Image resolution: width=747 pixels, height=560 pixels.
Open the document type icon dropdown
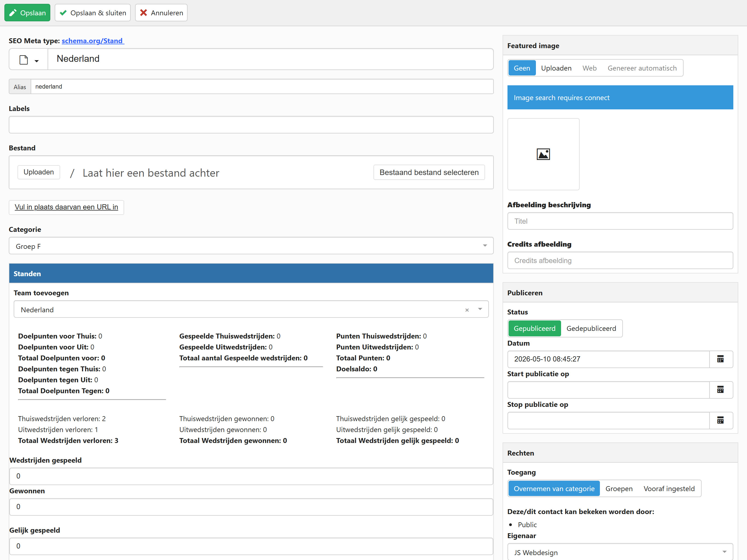coord(29,59)
